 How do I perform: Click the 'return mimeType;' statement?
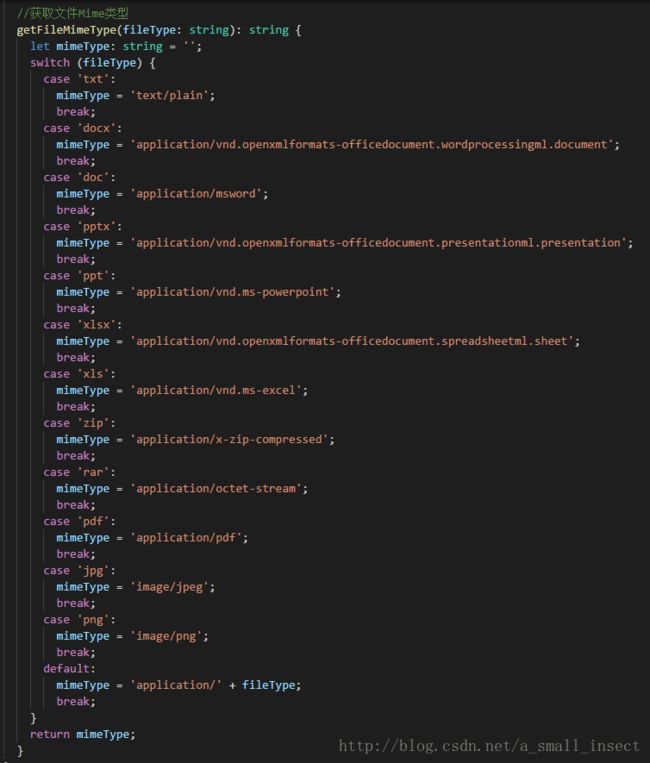point(83,734)
